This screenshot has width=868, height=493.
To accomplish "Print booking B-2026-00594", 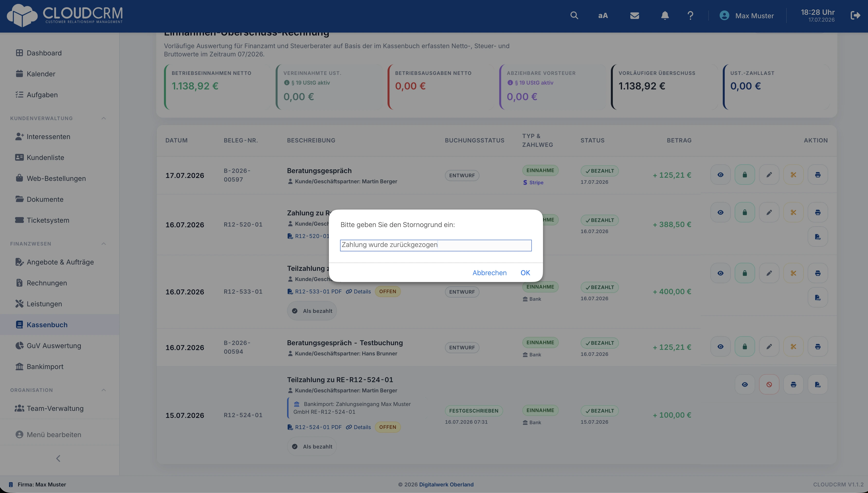I will 818,346.
